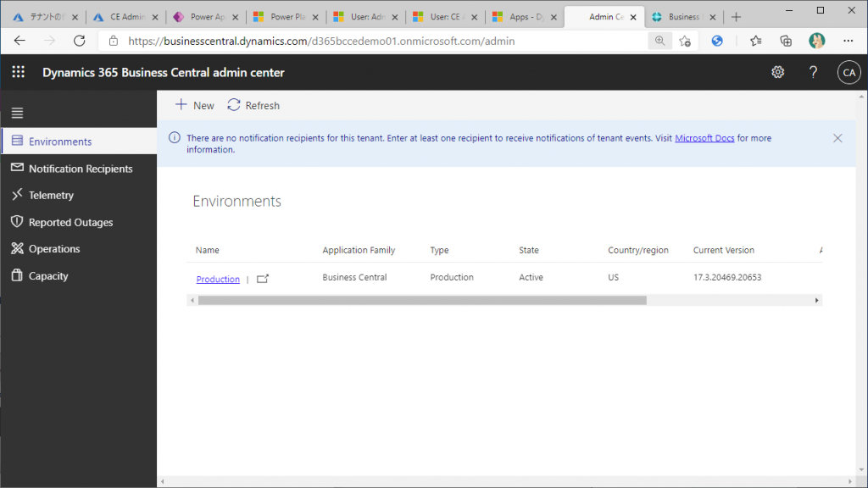Click the Type column header
Viewport: 868px width, 488px height.
tap(440, 250)
